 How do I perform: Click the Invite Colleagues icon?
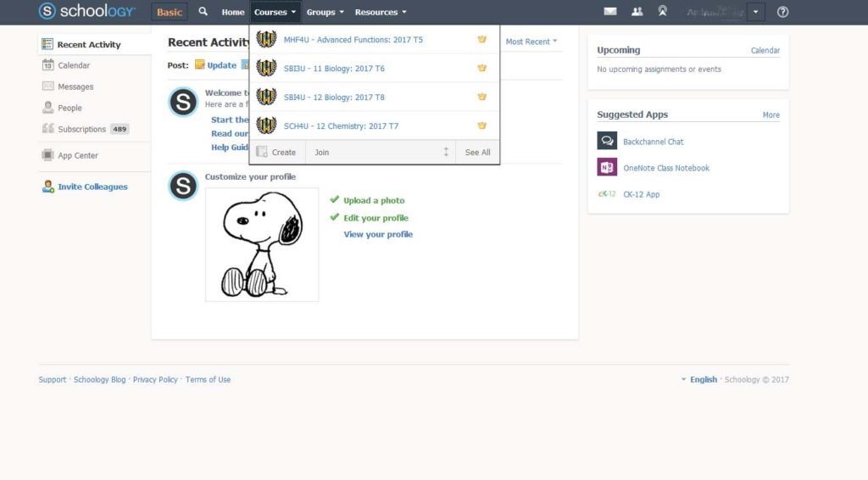point(48,187)
